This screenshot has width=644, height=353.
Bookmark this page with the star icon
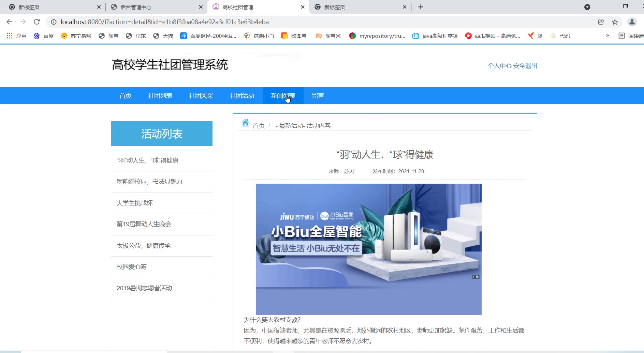point(615,22)
